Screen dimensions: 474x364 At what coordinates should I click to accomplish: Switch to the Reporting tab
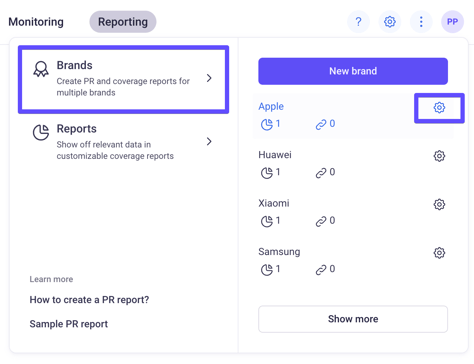[x=123, y=22]
